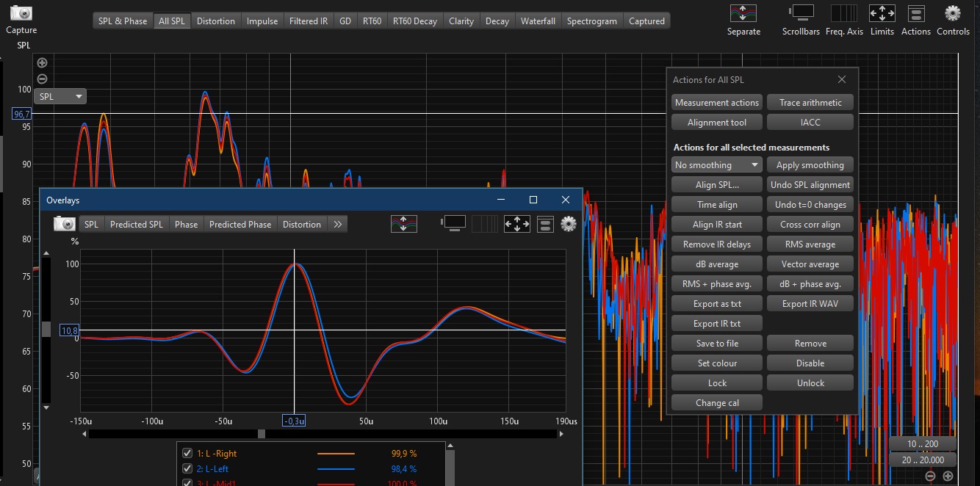
Task: Open the SPL axis dropdown on graph
Action: point(60,96)
